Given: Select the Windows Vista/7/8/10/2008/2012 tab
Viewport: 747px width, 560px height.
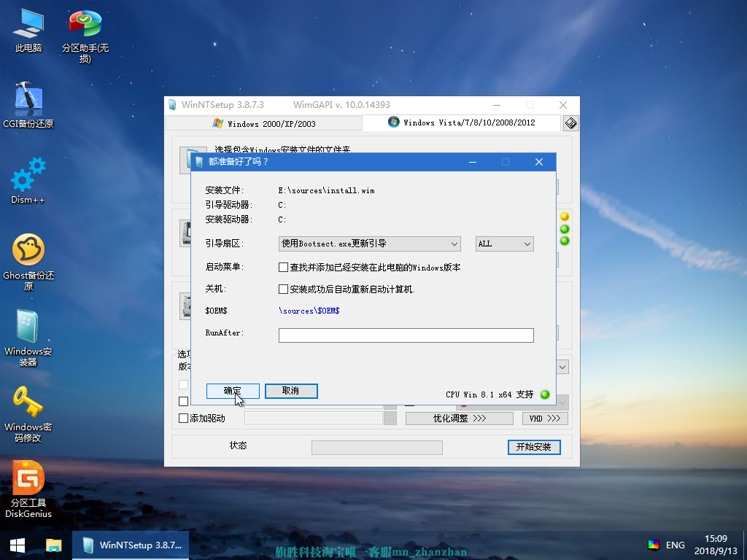Looking at the screenshot, I should [467, 122].
